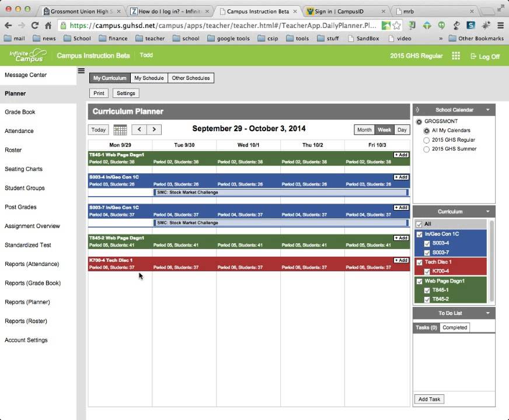Collapse the sidebar with the hamburger icon
509x420 pixels.
click(x=81, y=71)
